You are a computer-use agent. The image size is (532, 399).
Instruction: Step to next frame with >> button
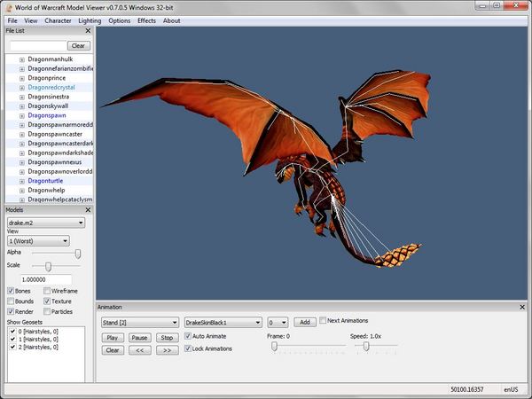click(x=167, y=350)
